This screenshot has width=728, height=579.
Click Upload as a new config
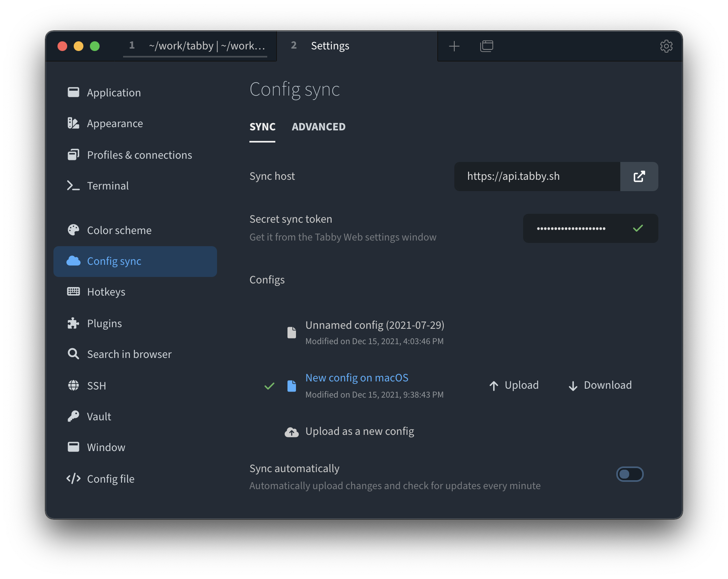point(360,431)
